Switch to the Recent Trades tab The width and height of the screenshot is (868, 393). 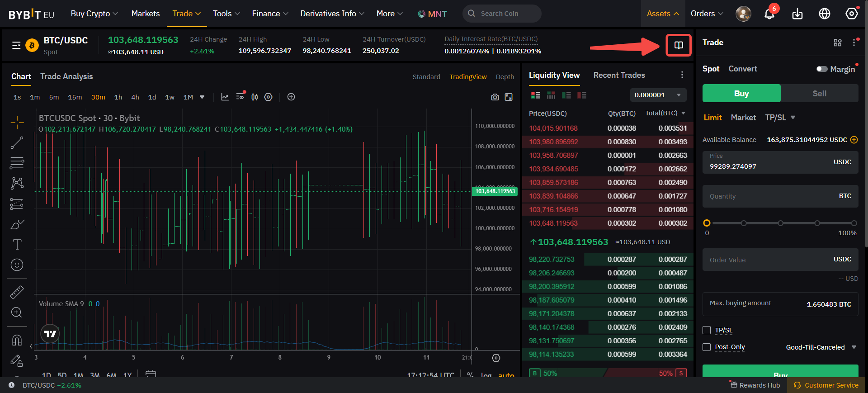619,75
